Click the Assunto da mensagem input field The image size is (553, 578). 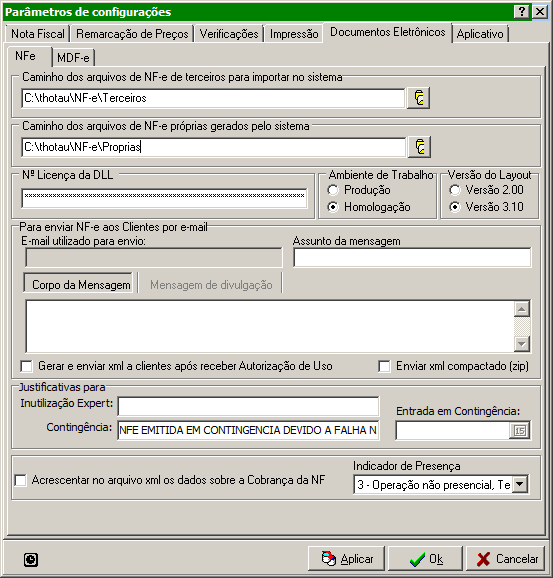click(x=412, y=257)
